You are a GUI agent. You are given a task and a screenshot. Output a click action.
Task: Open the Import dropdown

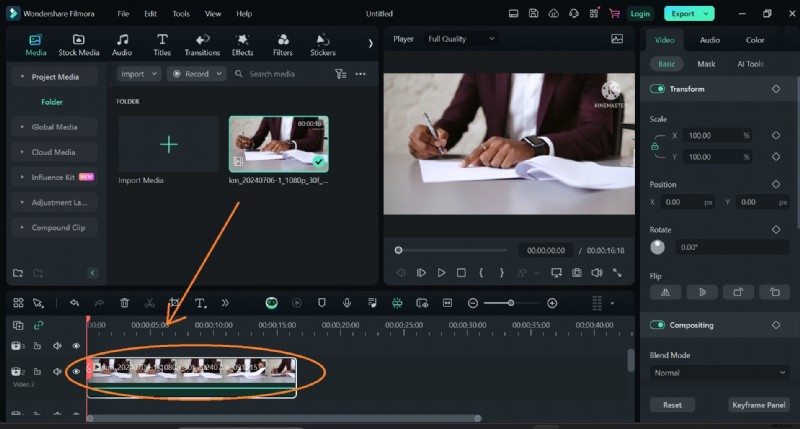pos(139,74)
